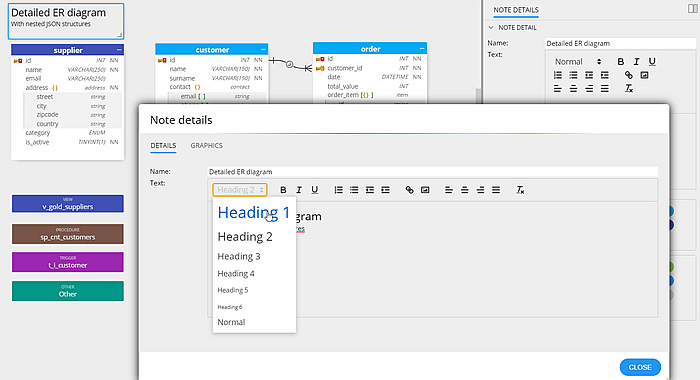Align text right in dialog editor

(x=480, y=190)
